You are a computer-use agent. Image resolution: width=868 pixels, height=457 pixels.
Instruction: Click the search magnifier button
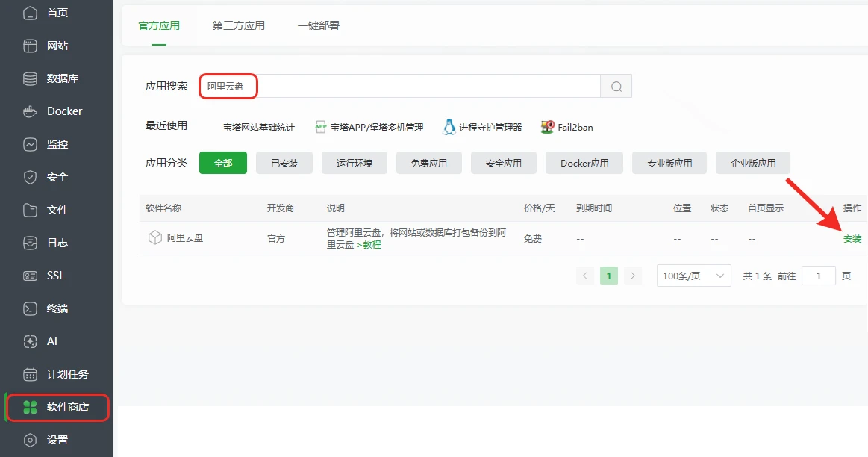tap(616, 87)
